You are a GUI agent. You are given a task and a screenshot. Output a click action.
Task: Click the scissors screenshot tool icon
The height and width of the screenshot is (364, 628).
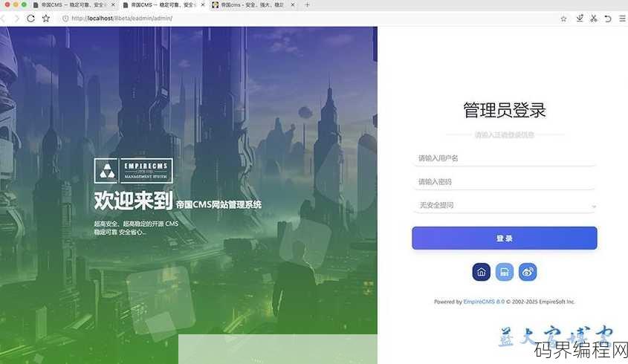(x=594, y=19)
